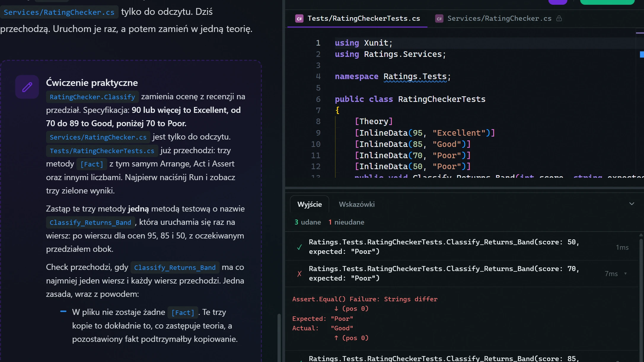Click the 7ms duration label
Image resolution: width=644 pixels, height=362 pixels.
[611, 274]
